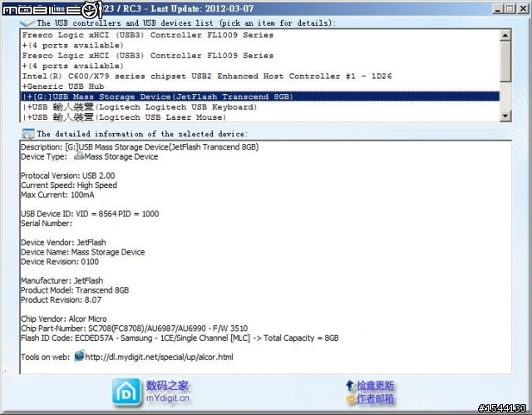This screenshot has height=415, width=532.
Task: Click 'Chip Vendor: Alcor Micro' text
Action: tap(64, 319)
